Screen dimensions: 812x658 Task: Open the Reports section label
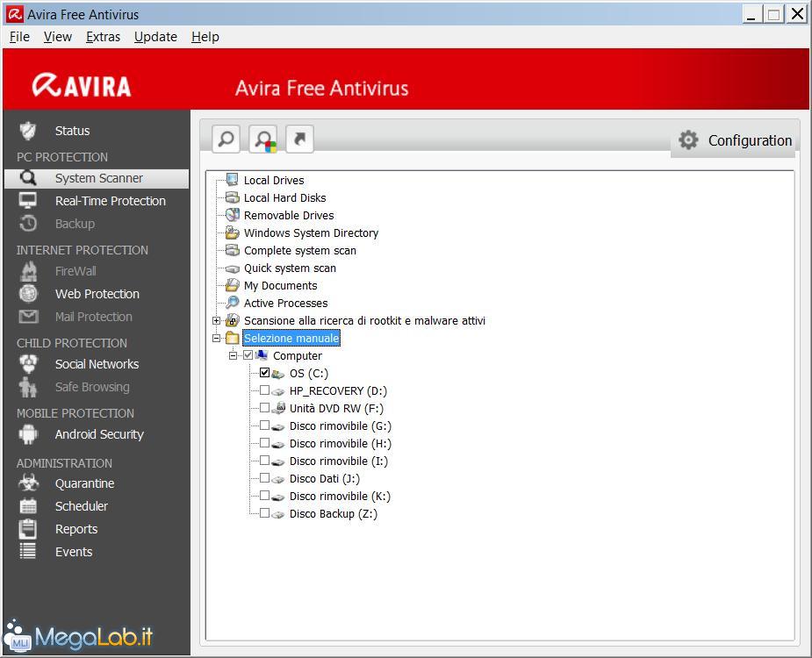coord(76,529)
